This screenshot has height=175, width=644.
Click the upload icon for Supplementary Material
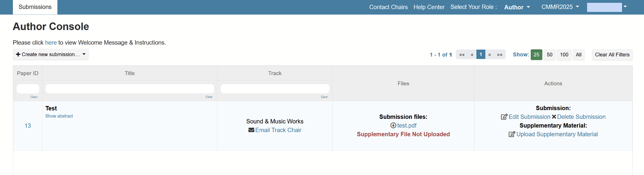[x=512, y=134]
